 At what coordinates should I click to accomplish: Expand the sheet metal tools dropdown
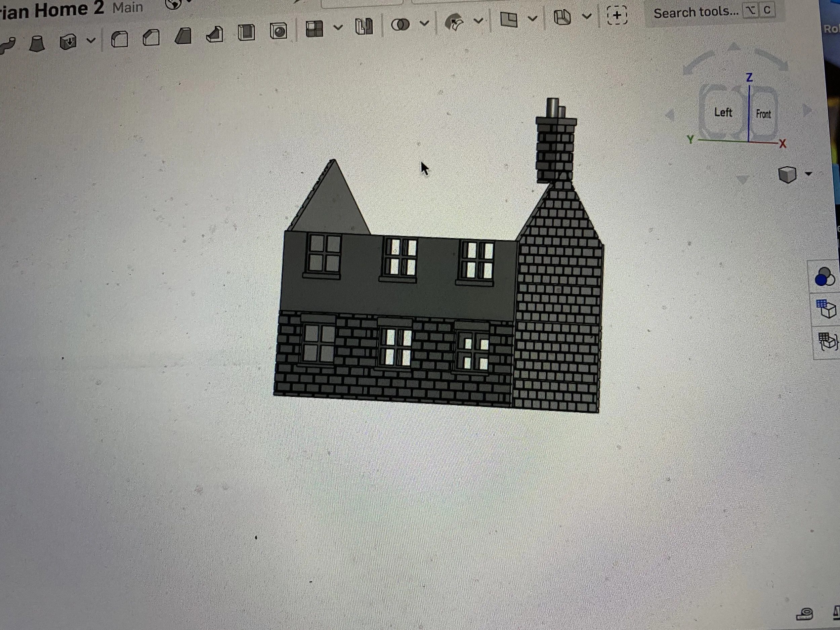[587, 16]
